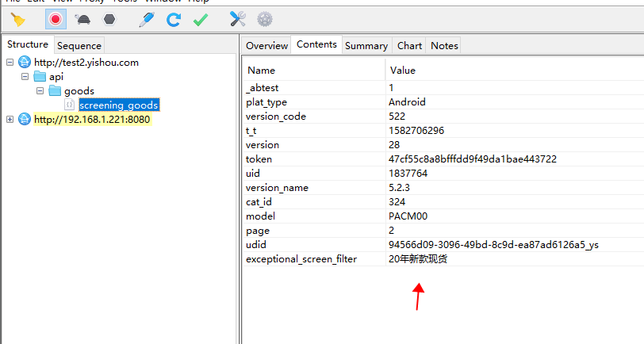The height and width of the screenshot is (344, 644).
Task: Select the exceptional_screen_filter parameter name
Action: pos(301,259)
